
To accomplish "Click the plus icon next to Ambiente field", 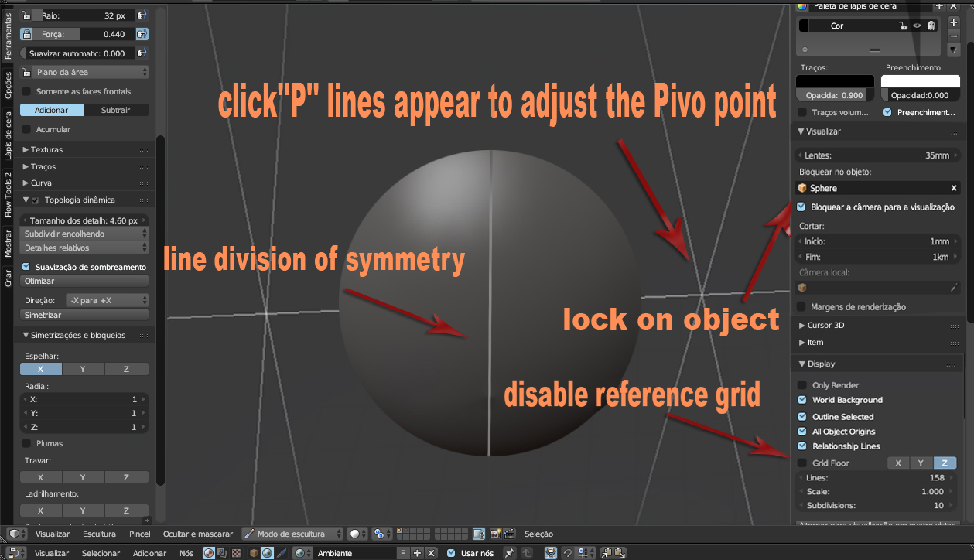I will pos(417,553).
